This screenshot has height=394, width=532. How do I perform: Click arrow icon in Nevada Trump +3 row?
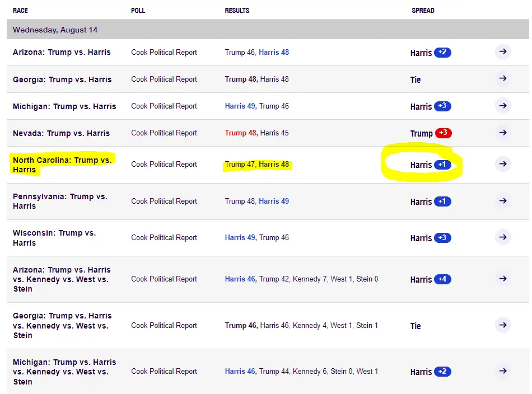point(503,133)
